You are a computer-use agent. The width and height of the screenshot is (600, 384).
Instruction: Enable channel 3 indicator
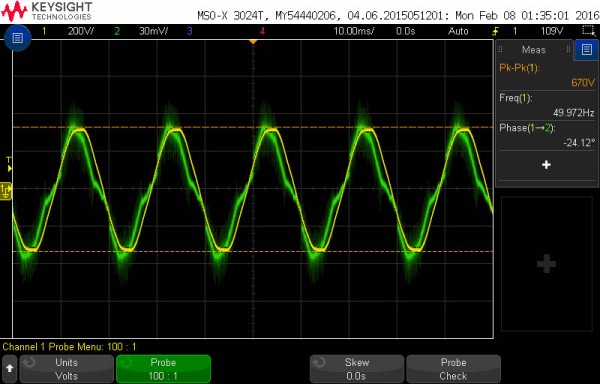coord(189,31)
